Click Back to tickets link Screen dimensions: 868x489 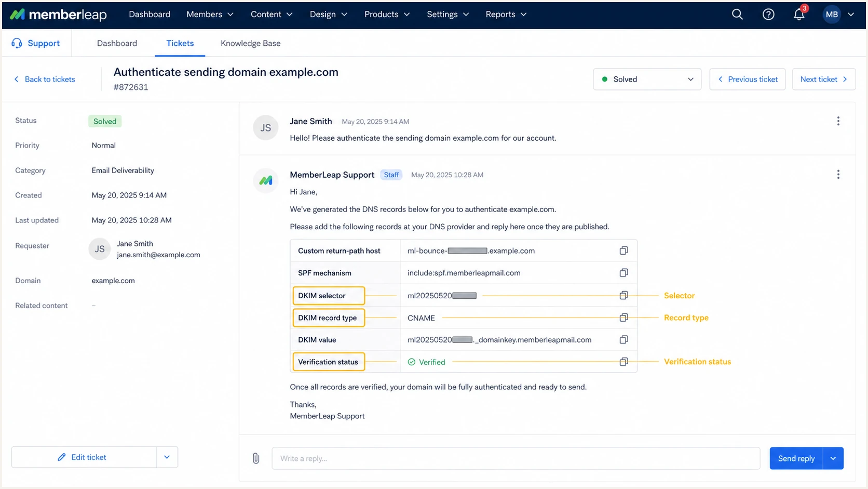[x=45, y=79]
